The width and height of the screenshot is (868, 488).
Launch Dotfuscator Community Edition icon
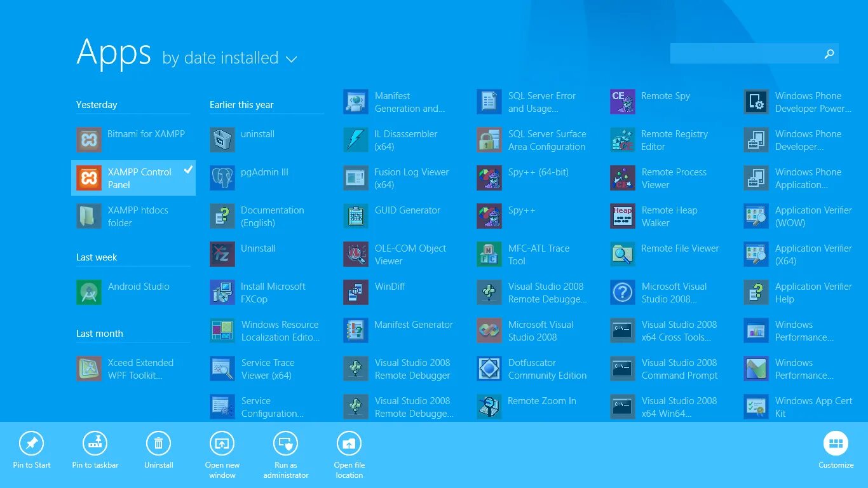[x=489, y=369]
